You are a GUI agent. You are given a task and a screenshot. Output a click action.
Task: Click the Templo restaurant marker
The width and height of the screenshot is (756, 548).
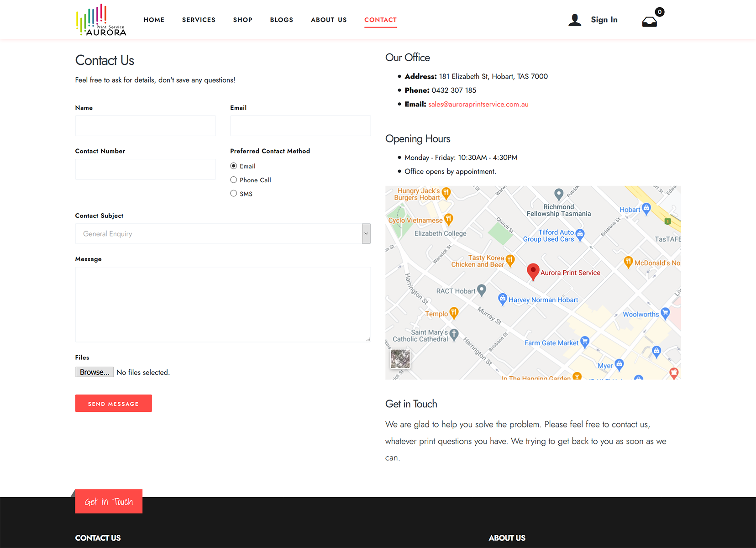click(453, 313)
